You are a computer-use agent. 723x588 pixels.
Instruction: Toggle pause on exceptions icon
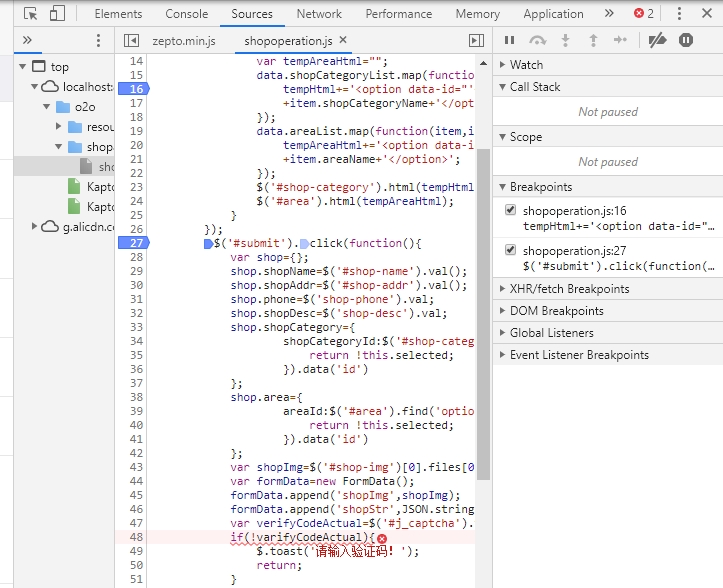pyautogui.click(x=686, y=40)
